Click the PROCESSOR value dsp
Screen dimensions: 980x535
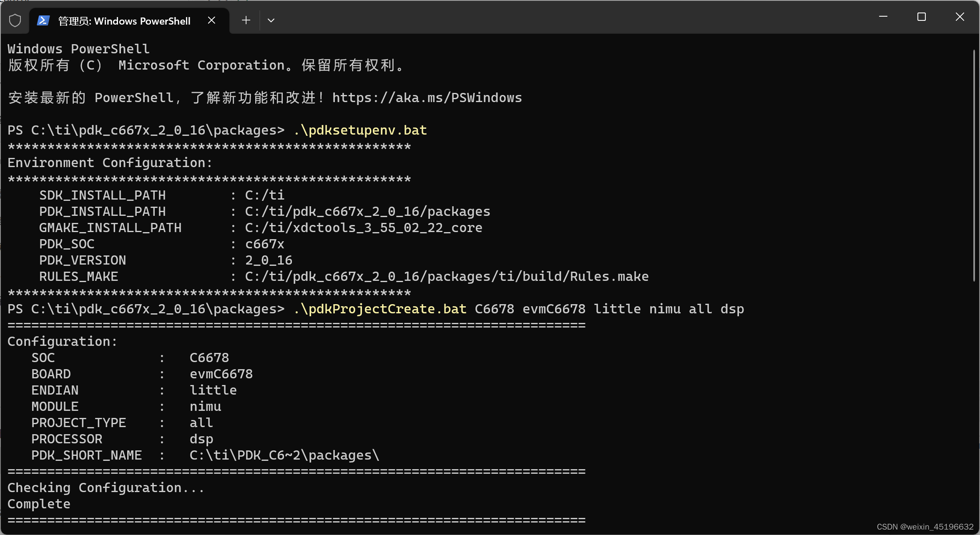coord(201,439)
